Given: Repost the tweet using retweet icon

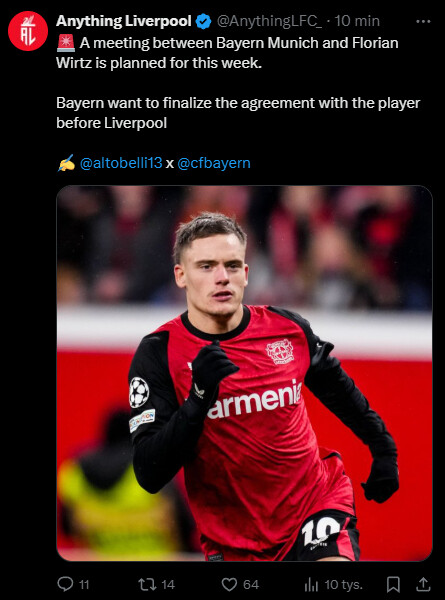Looking at the screenshot, I should [x=147, y=584].
